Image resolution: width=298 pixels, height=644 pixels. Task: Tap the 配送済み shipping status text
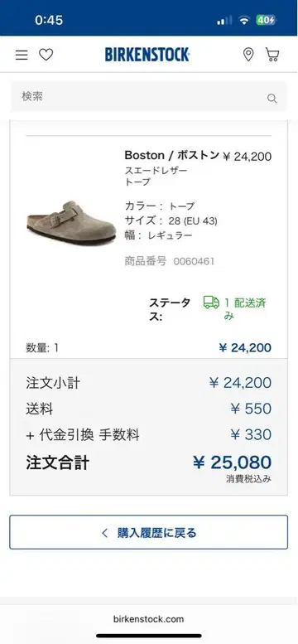[x=245, y=309]
